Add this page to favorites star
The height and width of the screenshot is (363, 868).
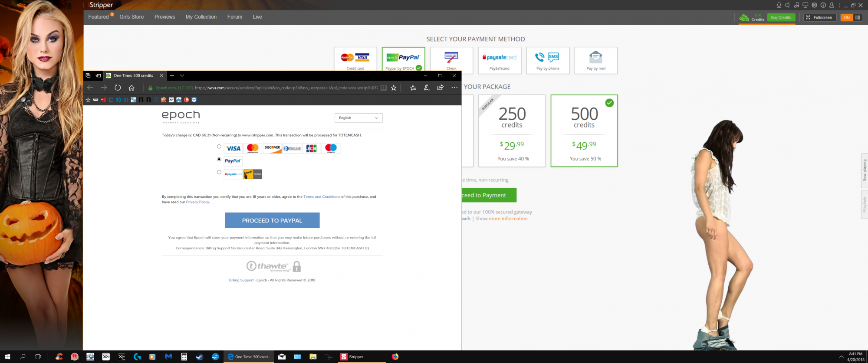(x=394, y=88)
